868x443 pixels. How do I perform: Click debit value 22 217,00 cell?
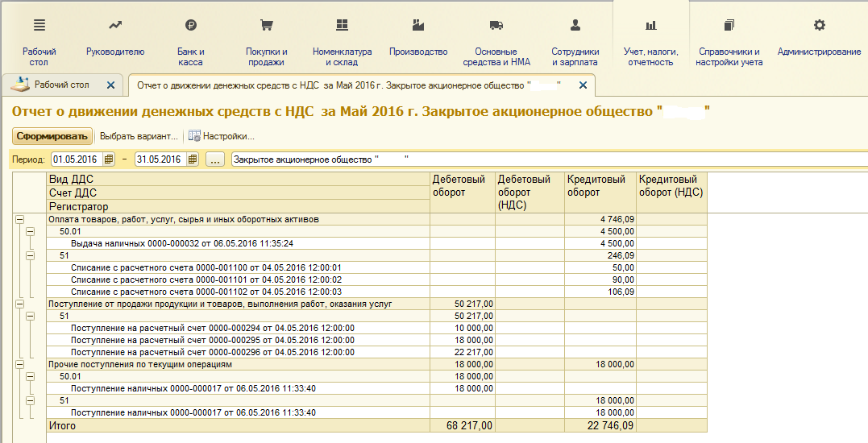coord(463,352)
